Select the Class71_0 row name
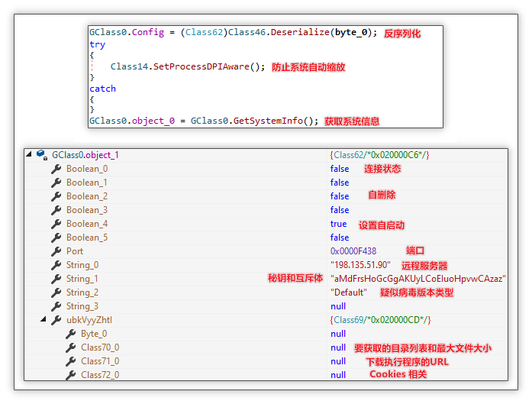 [100, 361]
